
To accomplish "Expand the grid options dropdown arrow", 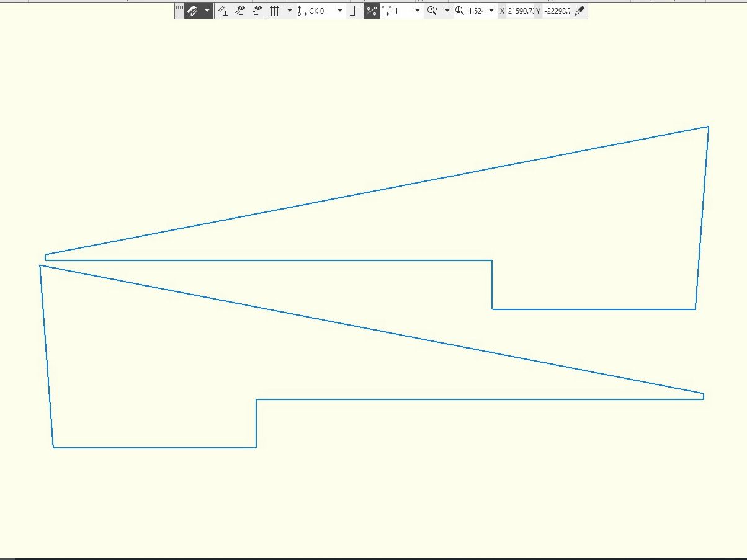I will click(289, 11).
